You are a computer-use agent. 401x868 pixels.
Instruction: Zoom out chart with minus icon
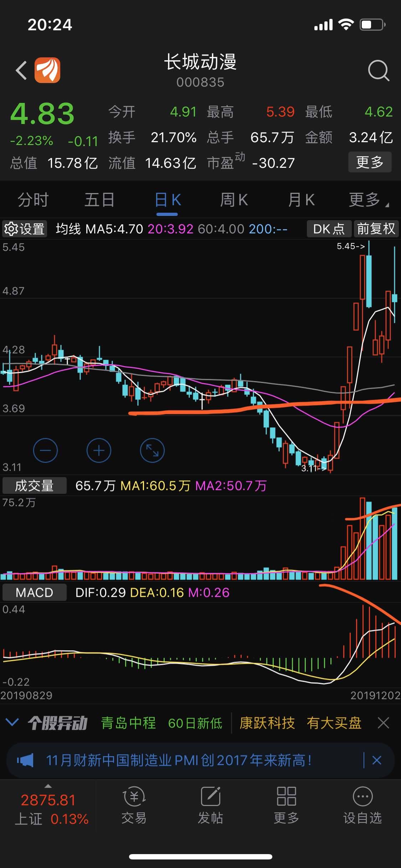[45, 451]
